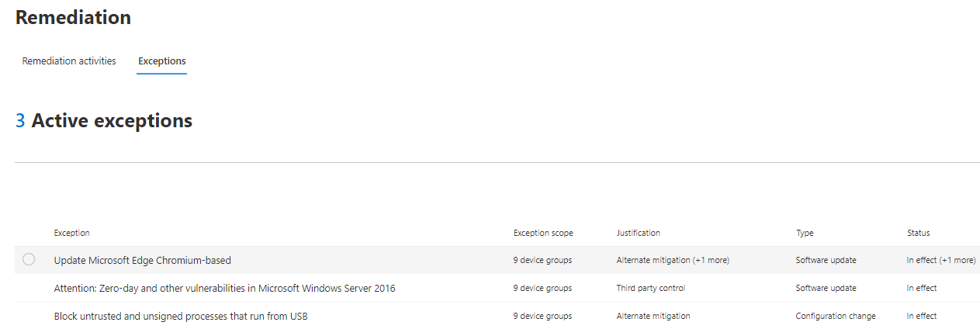
Task: Sort by the Type column header
Action: click(x=805, y=233)
